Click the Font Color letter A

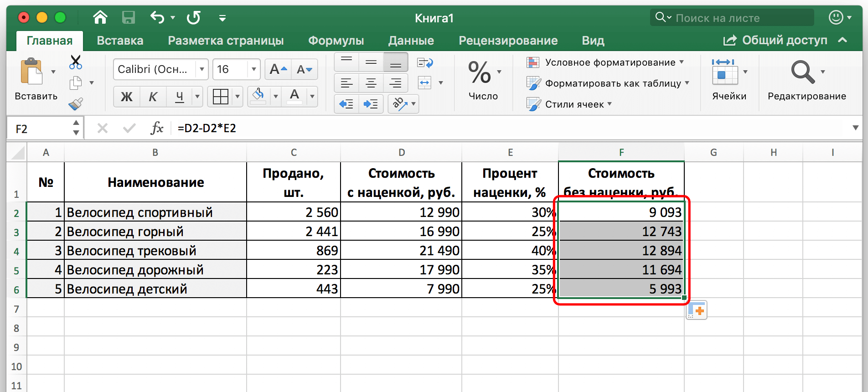coord(294,96)
